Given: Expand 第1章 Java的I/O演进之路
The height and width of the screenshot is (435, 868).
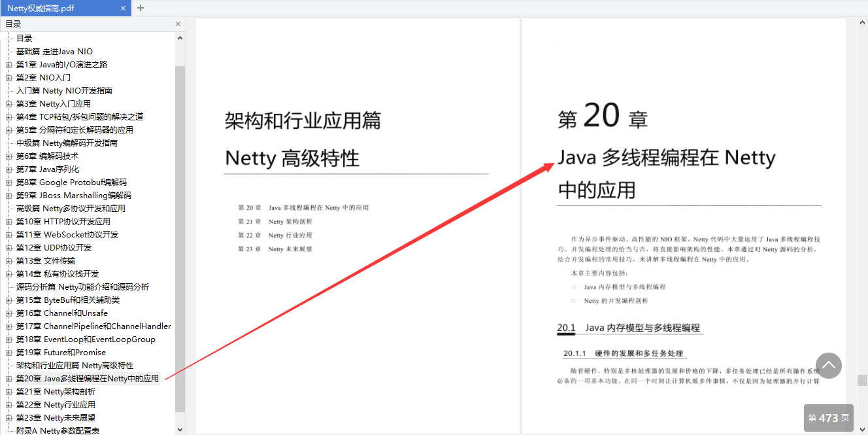Looking at the screenshot, I should (9, 65).
